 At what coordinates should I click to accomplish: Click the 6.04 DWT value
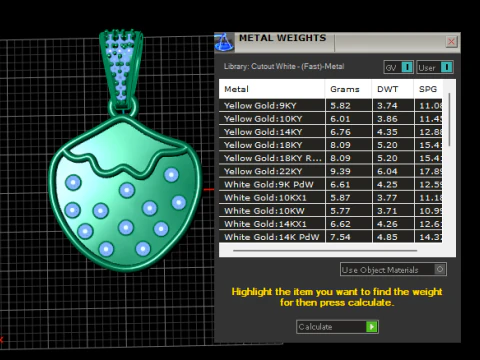tap(387, 171)
